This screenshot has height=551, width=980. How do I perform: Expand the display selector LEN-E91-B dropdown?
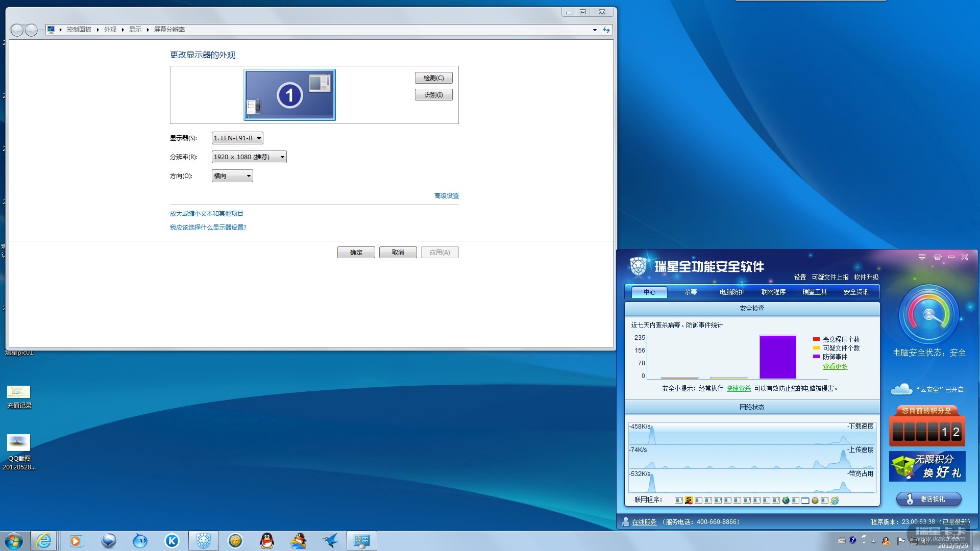pos(237,138)
